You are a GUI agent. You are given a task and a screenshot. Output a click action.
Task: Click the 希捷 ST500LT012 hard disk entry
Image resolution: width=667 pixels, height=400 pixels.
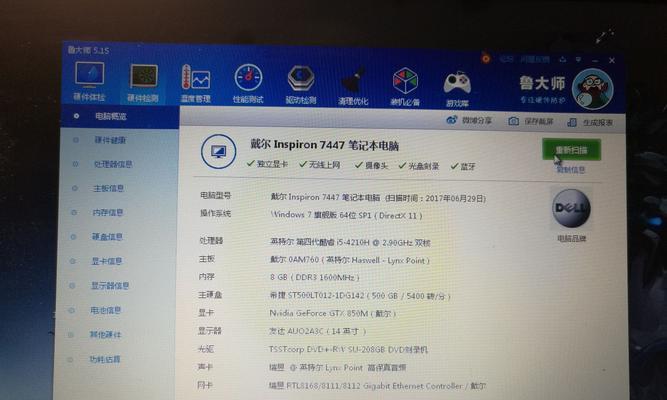click(360, 295)
